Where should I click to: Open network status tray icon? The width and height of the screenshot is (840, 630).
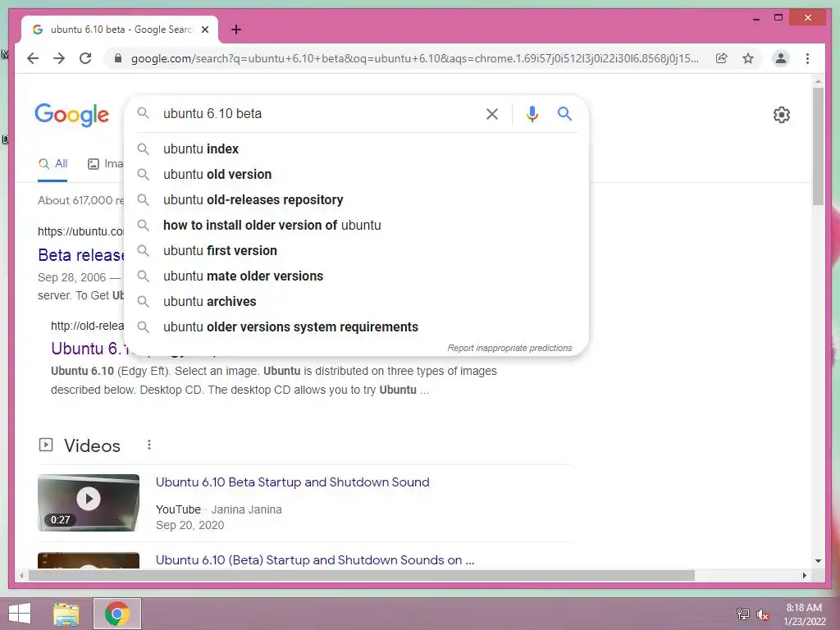coord(742,614)
